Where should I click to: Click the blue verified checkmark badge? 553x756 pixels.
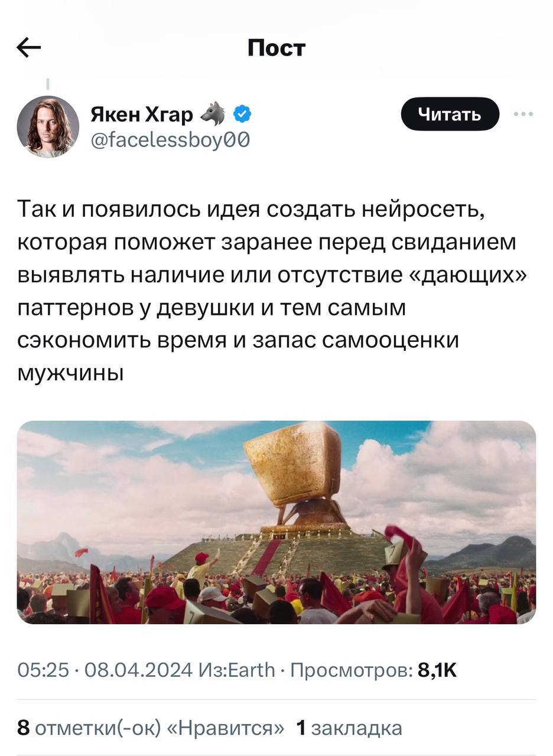click(243, 113)
